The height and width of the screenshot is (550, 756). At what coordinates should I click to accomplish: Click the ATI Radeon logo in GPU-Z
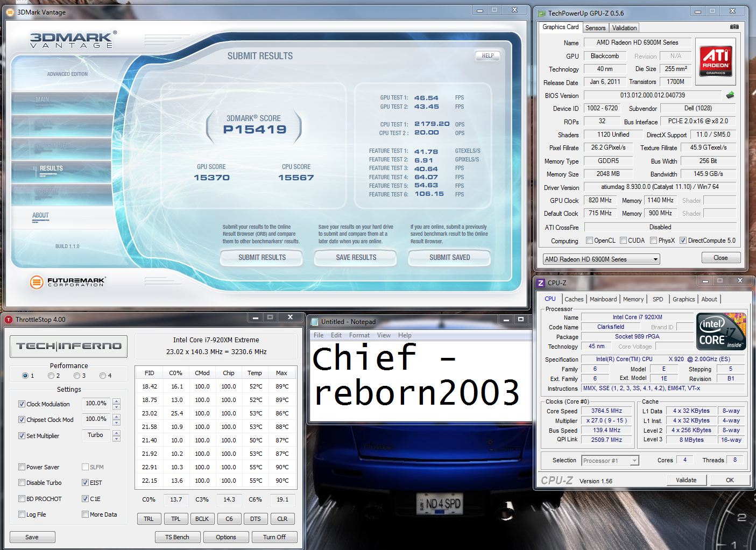click(716, 61)
